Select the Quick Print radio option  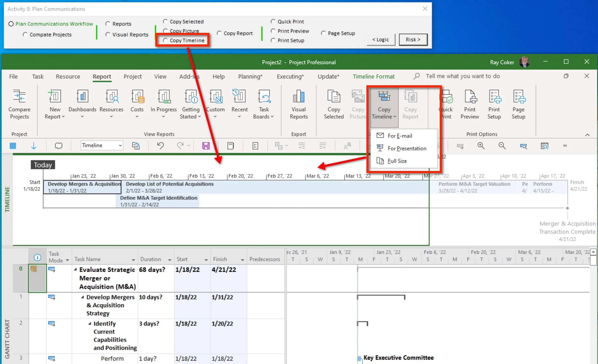coord(273,22)
